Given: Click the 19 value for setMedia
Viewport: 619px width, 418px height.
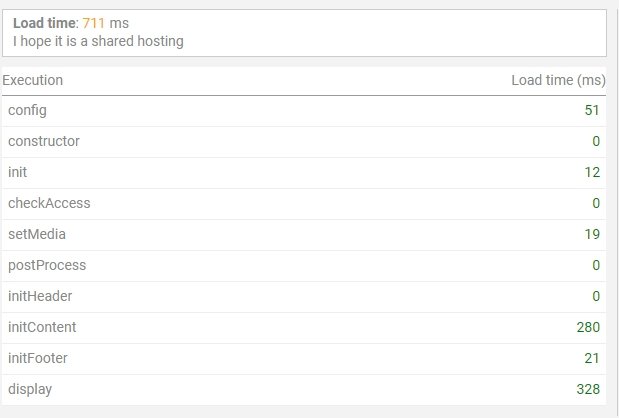Looking at the screenshot, I should (x=592, y=234).
